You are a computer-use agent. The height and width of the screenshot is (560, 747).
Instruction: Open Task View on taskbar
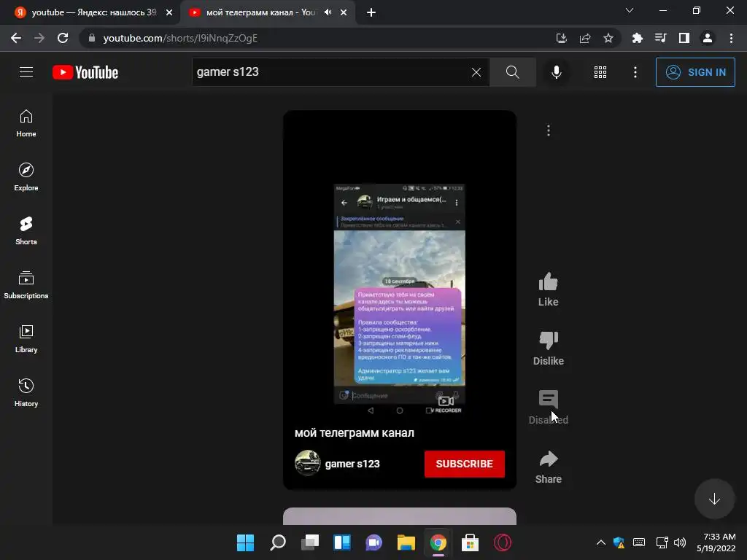pos(309,542)
